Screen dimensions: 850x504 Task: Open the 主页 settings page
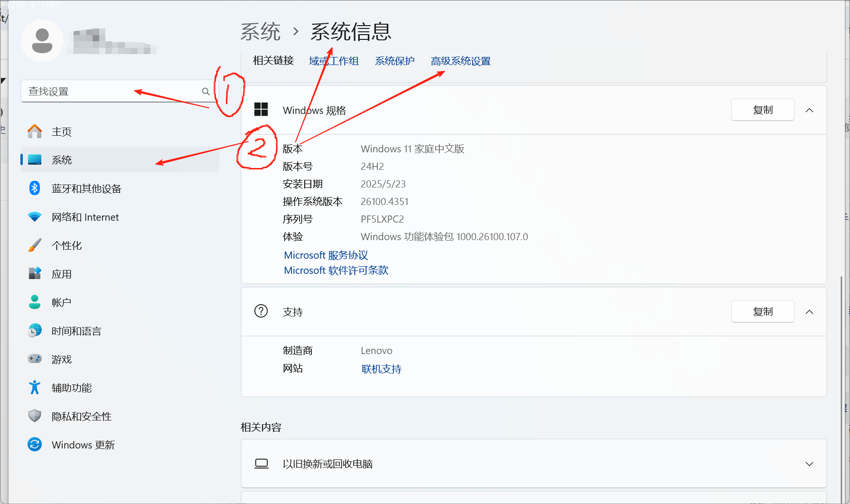(x=120, y=131)
